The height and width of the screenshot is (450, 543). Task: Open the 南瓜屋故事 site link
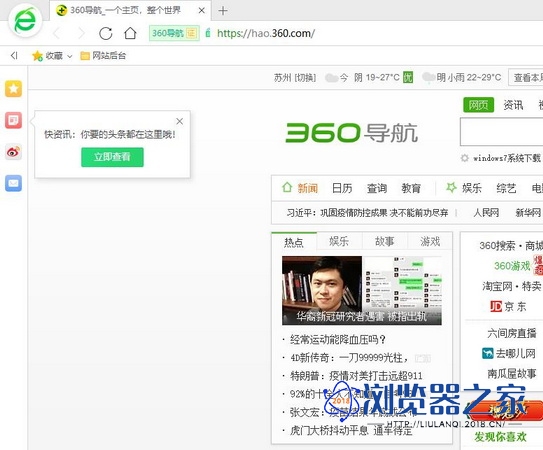(x=512, y=373)
